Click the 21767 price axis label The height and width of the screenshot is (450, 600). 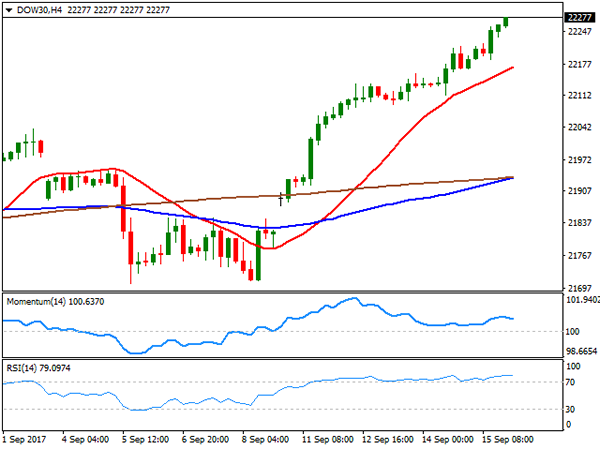click(579, 256)
